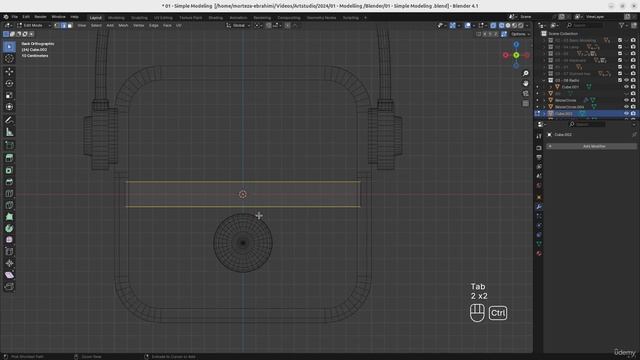
Task: Select the 3D Cursor tool
Action: pos(9,58)
